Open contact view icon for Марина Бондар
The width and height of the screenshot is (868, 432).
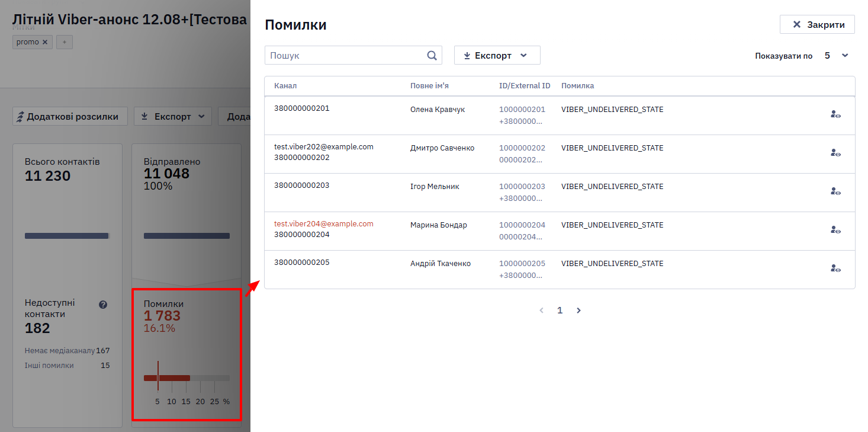pos(835,230)
